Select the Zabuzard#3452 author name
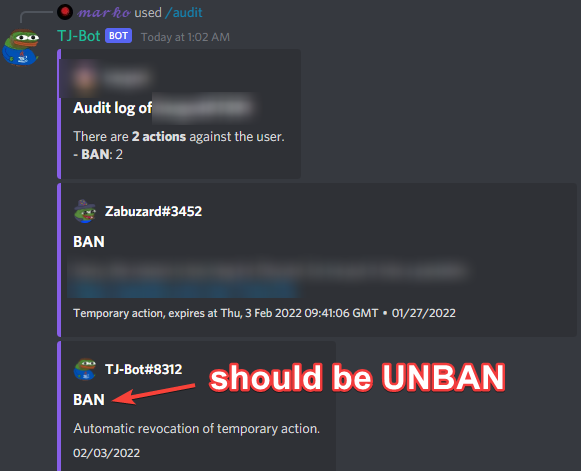The width and height of the screenshot is (581, 471). pos(153,211)
